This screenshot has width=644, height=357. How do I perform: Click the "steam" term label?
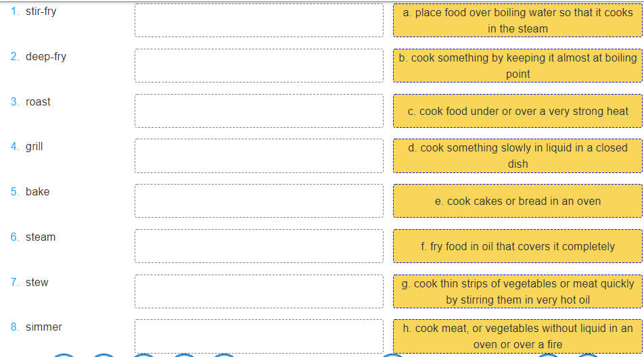41,237
